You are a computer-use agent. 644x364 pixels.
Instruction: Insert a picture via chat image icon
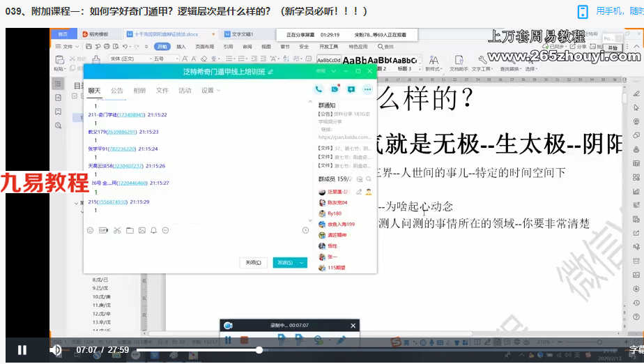tap(141, 231)
